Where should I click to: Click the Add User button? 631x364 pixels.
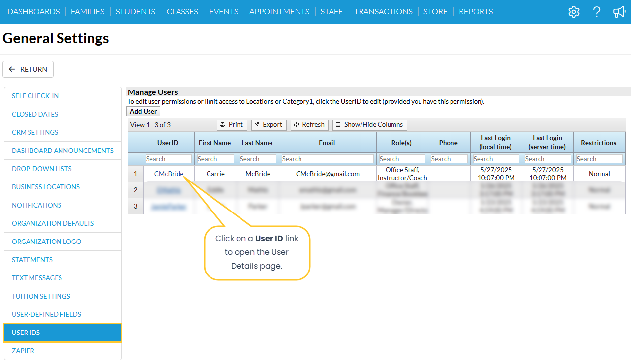pos(144,111)
